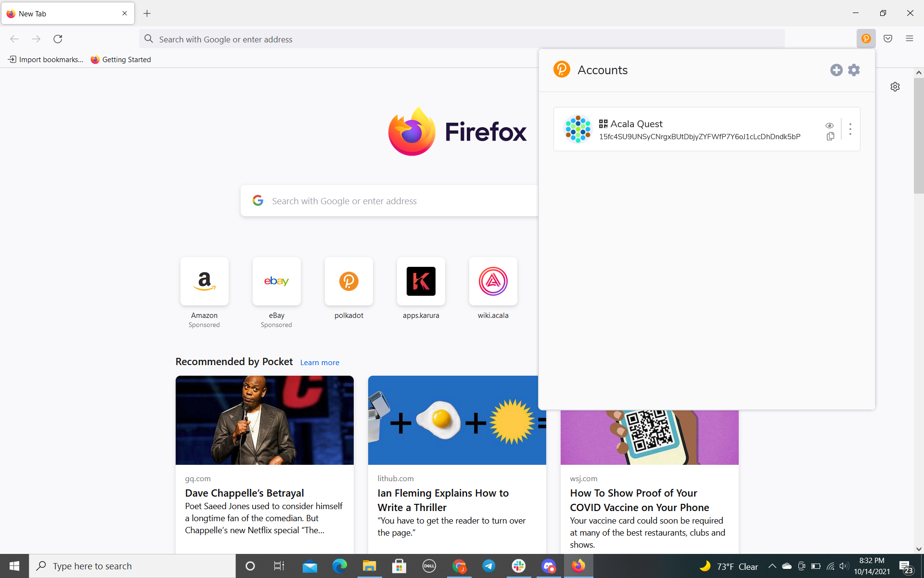
Task: Open notification center icon
Action: coord(906,566)
